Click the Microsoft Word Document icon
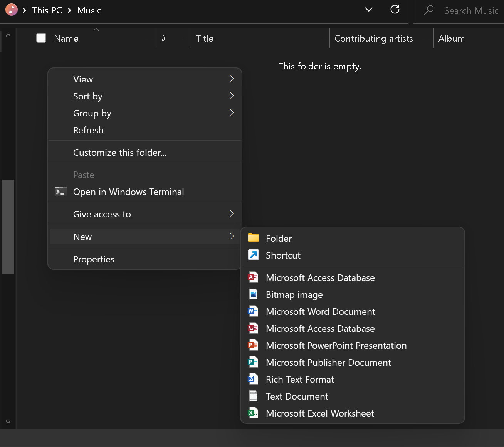Screen dimensions: 504x447 pos(253,311)
